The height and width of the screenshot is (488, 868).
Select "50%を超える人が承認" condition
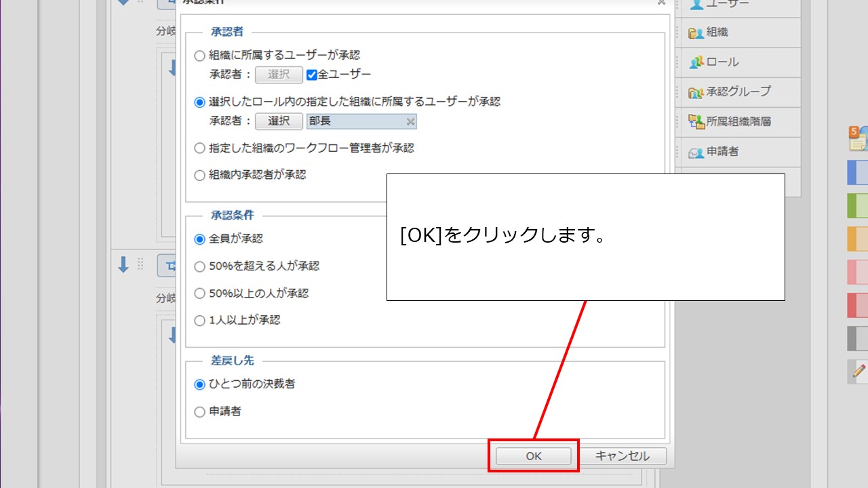(x=199, y=267)
